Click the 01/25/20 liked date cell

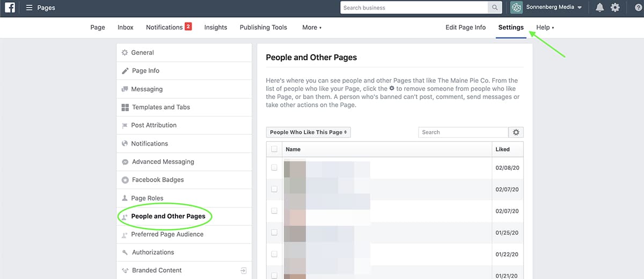pos(507,232)
